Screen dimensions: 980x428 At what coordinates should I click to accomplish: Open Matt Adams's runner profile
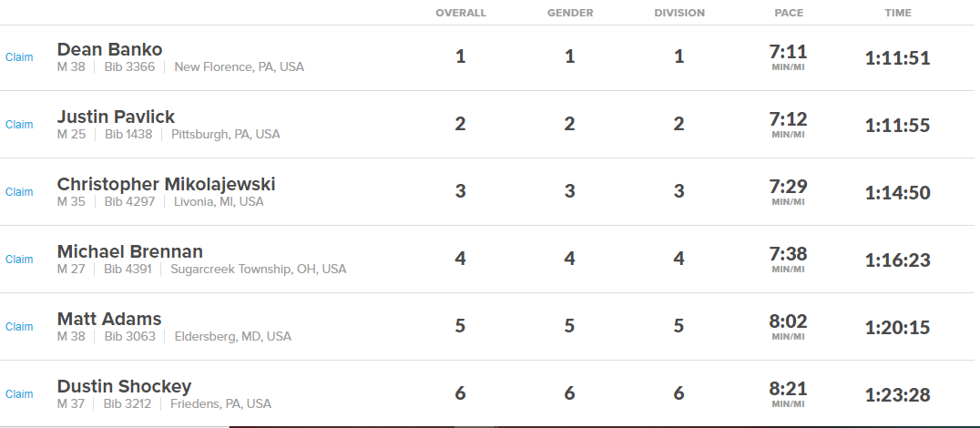coord(109,320)
